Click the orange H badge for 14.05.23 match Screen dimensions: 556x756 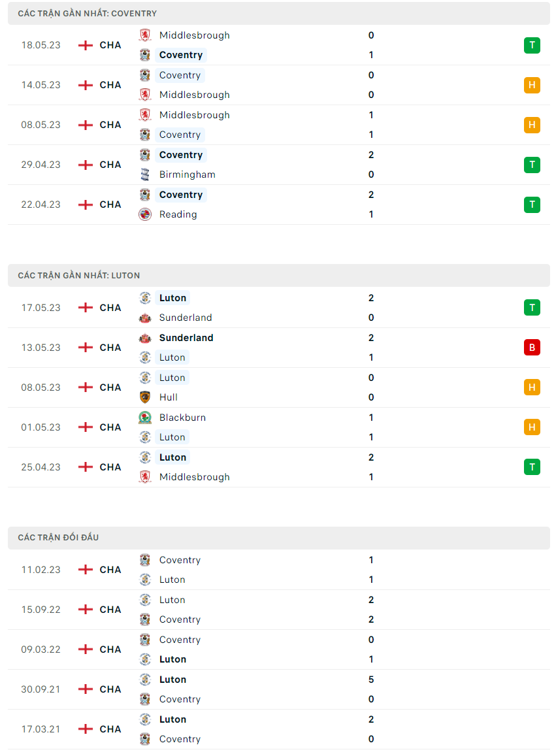(532, 85)
